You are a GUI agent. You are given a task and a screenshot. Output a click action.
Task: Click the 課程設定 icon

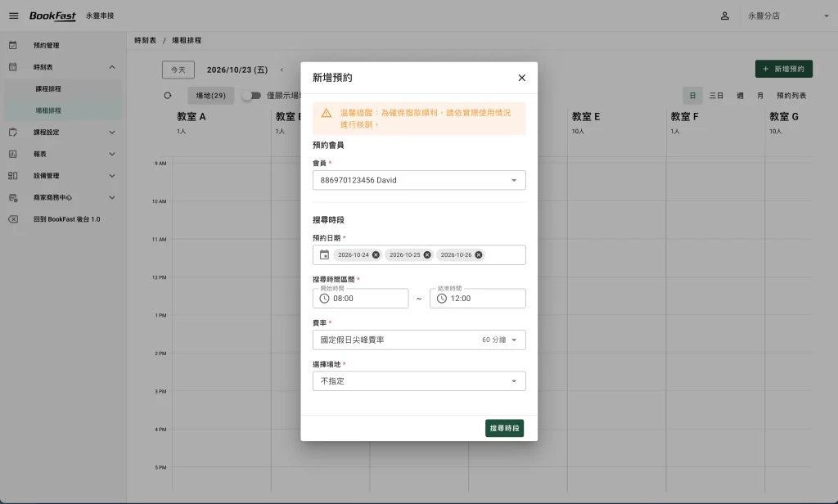tap(13, 132)
